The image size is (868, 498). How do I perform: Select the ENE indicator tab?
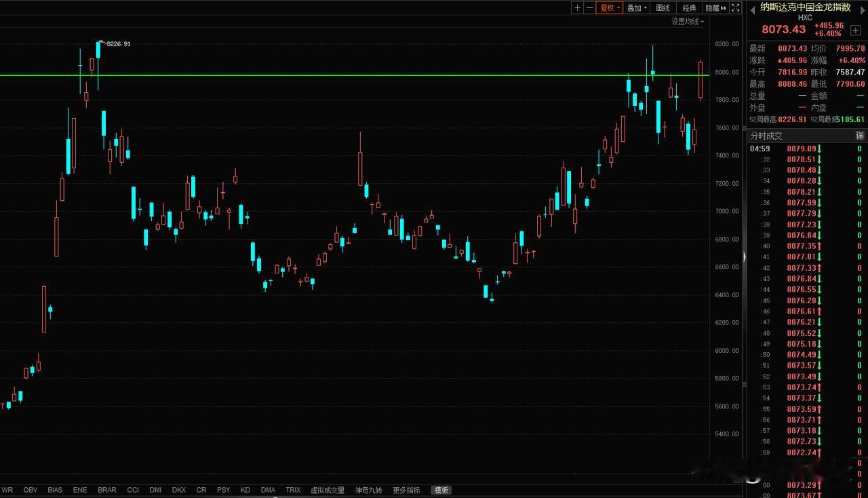point(80,490)
